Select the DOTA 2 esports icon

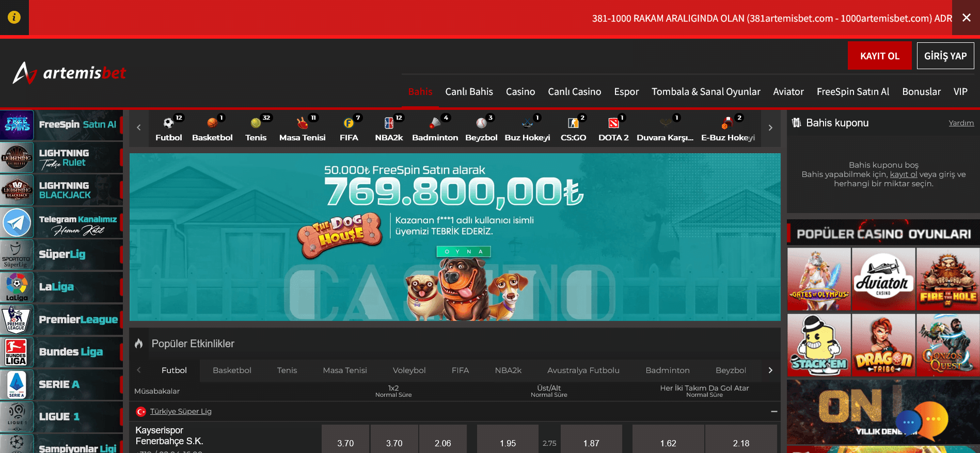pyautogui.click(x=613, y=123)
